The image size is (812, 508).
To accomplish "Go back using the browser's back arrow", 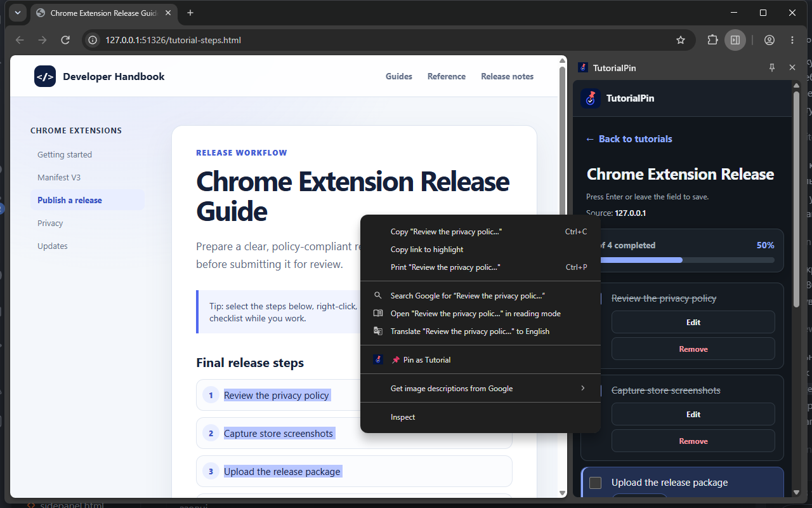I will point(20,40).
